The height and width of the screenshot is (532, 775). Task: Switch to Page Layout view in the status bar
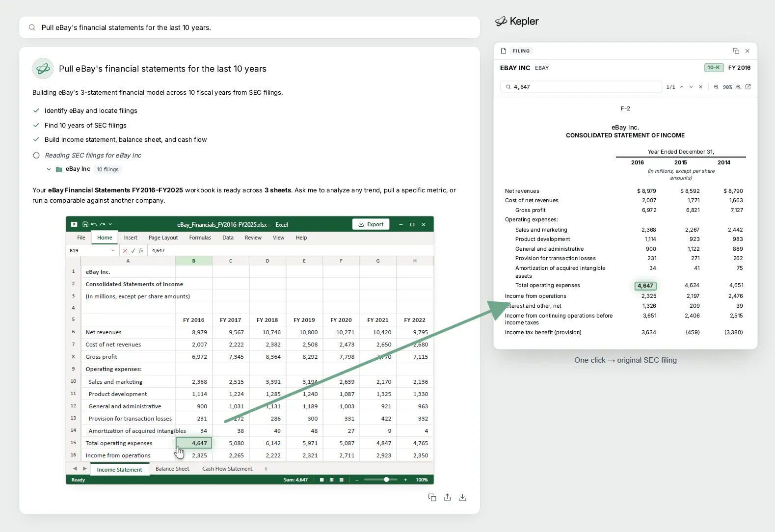click(x=332, y=479)
